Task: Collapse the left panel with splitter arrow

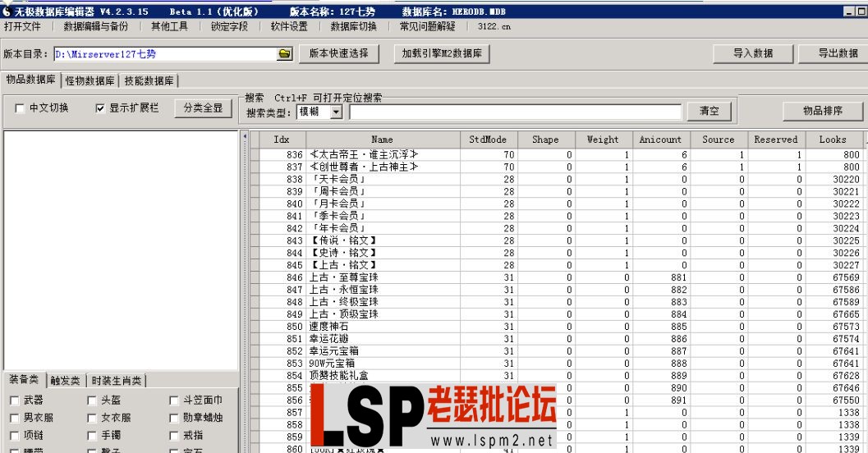Action: [246, 135]
